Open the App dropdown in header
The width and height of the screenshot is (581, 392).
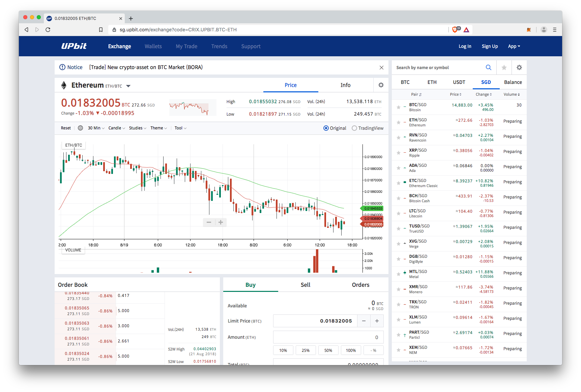coord(514,46)
